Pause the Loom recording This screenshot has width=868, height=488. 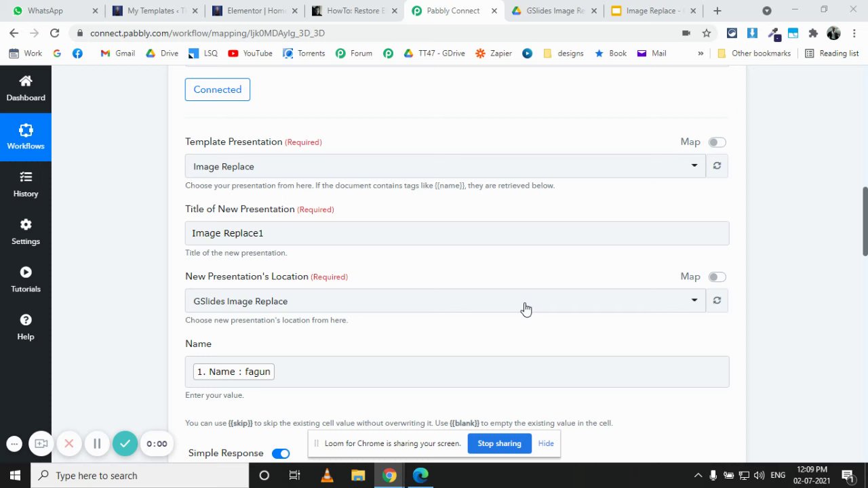pos(97,444)
